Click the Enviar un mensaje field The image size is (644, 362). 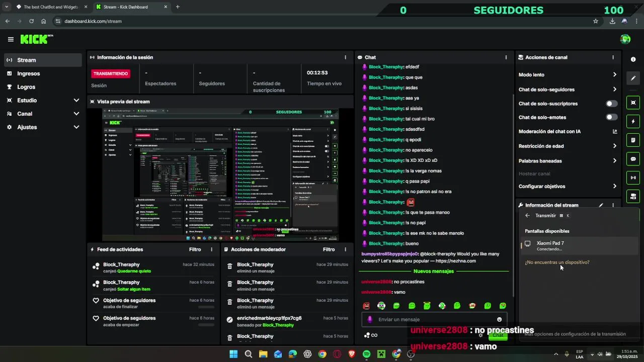pyautogui.click(x=434, y=319)
